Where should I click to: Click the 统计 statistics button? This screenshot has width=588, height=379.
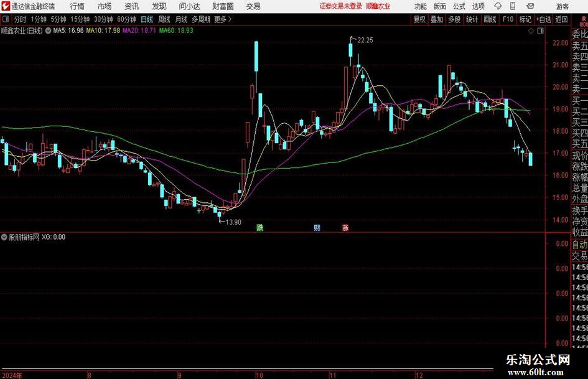pos(472,19)
